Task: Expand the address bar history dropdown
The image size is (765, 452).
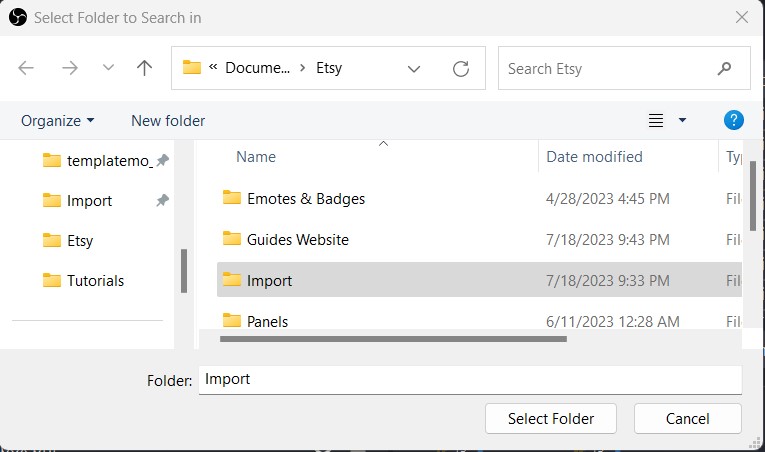Action: (414, 69)
